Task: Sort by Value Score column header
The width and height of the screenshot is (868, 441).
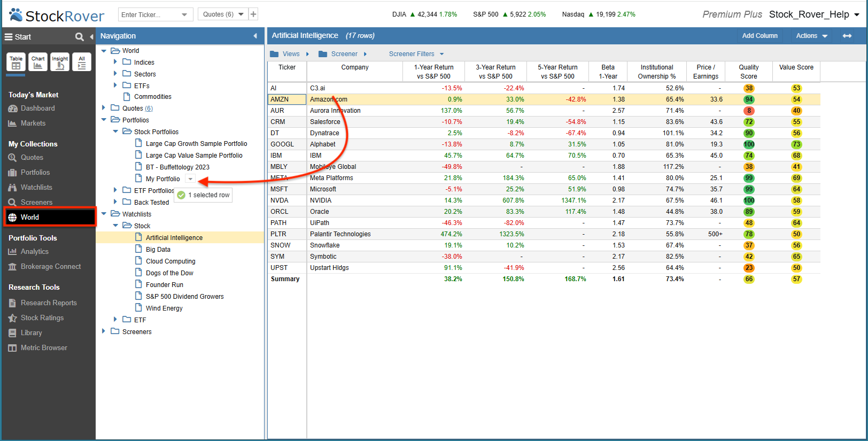Action: [796, 72]
